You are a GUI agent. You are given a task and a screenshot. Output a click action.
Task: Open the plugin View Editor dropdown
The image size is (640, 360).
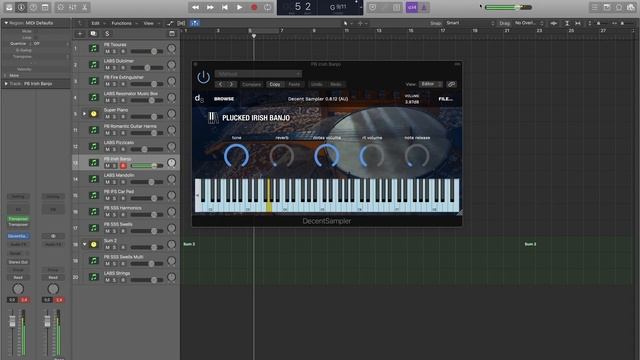(x=431, y=84)
